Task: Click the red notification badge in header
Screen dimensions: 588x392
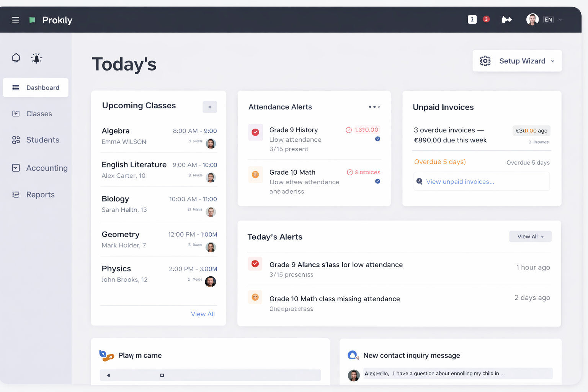Action: [486, 19]
